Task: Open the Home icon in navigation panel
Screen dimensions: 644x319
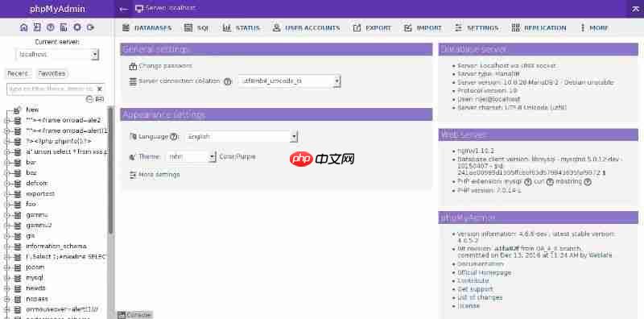Action: pos(24,27)
